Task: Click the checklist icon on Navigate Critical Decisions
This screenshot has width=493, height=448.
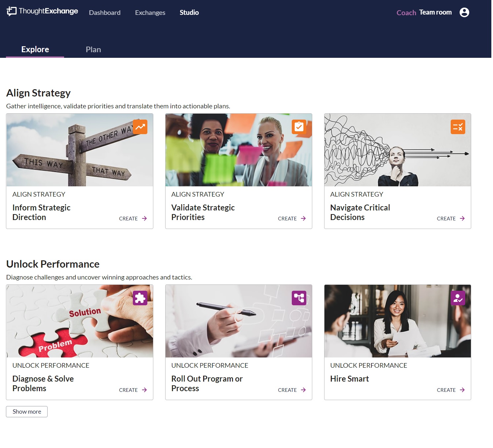Action: (458, 127)
